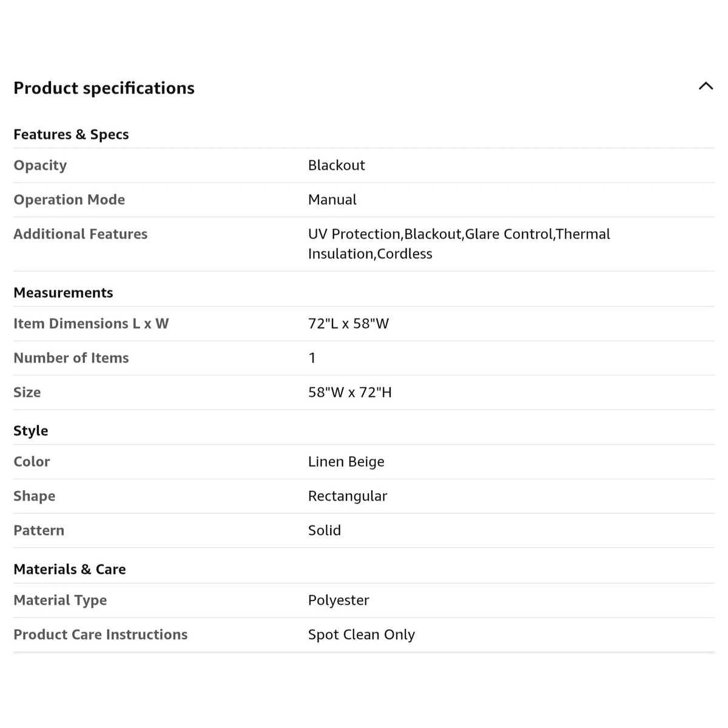Select the Operation Mode row label
The width and height of the screenshot is (728, 728).
[x=69, y=200]
